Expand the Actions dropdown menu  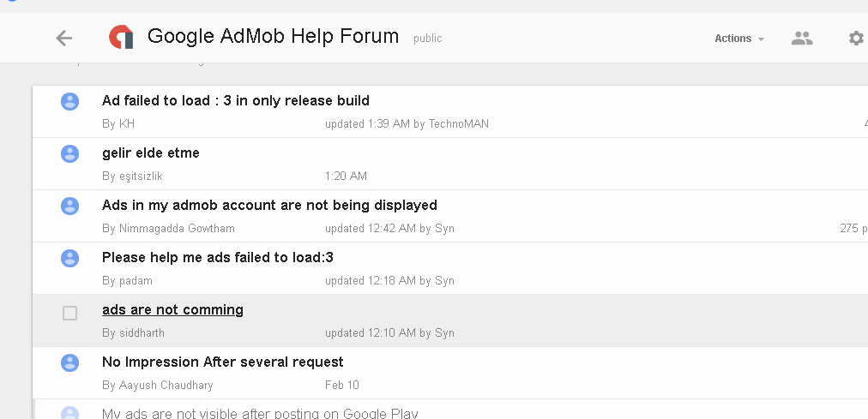(x=738, y=39)
